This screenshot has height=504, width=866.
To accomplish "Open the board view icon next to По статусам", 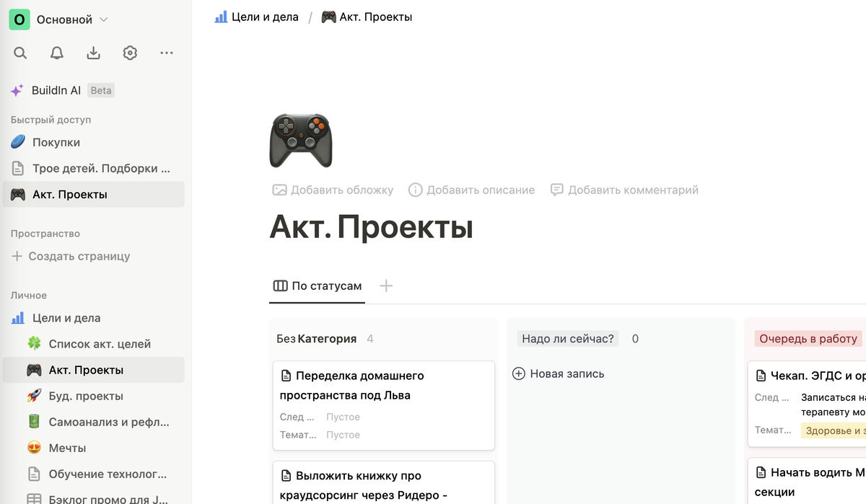I will 280,286.
